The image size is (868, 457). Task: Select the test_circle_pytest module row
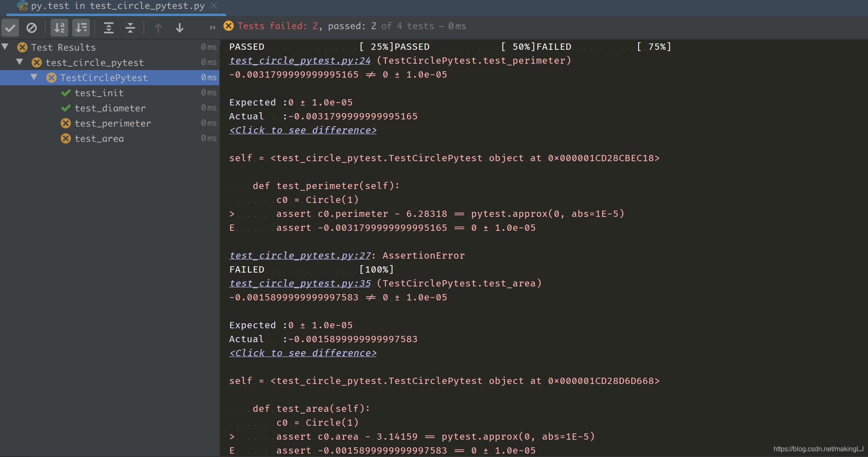tap(110, 62)
